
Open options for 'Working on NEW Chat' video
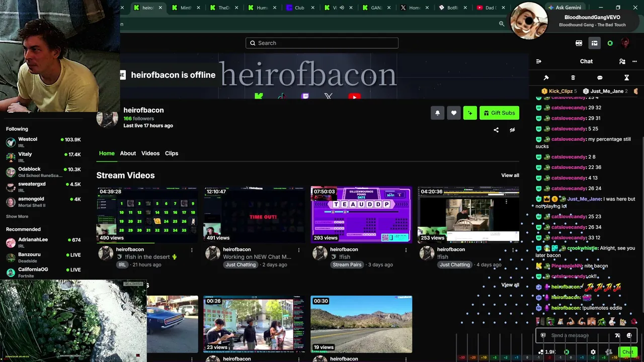(299, 250)
